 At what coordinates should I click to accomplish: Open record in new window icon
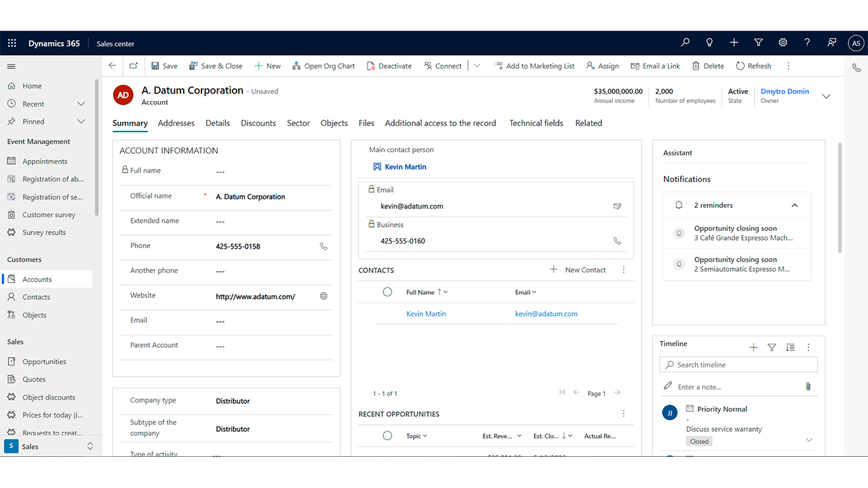[x=134, y=66]
